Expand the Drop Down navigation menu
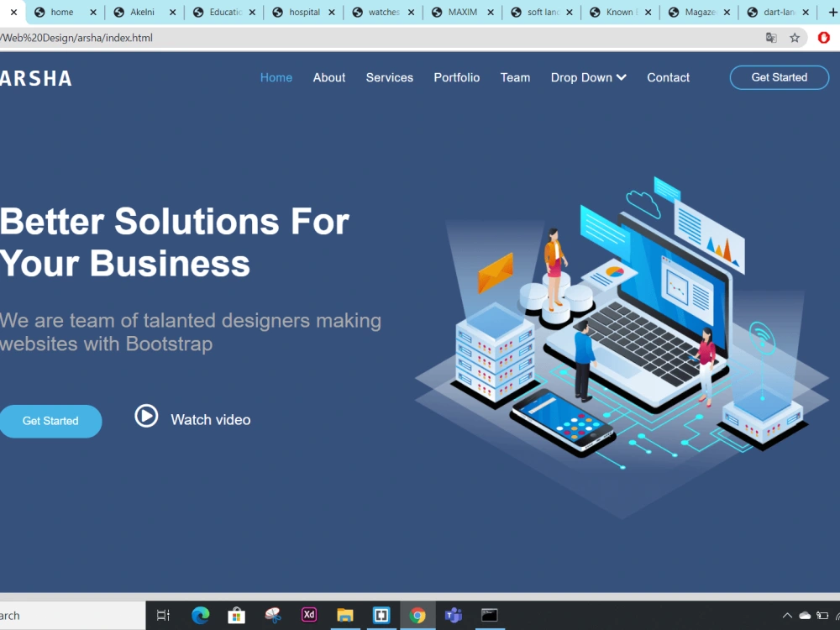This screenshot has width=840, height=630. tap(588, 77)
